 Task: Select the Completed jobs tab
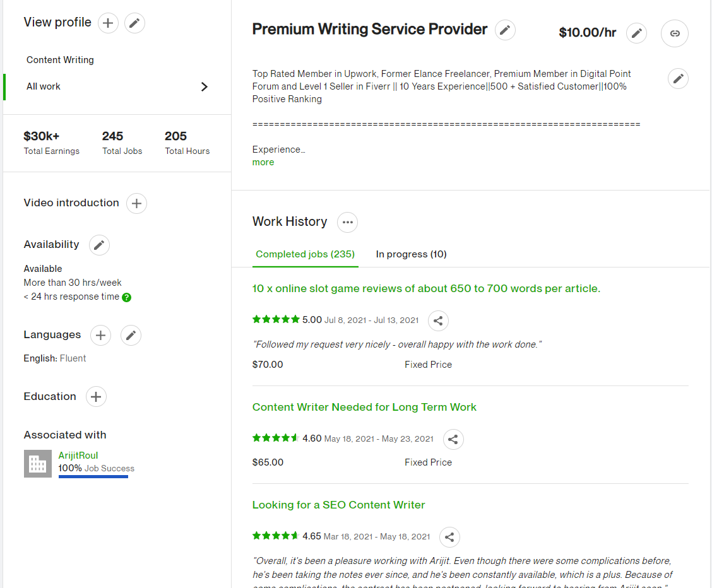[305, 254]
